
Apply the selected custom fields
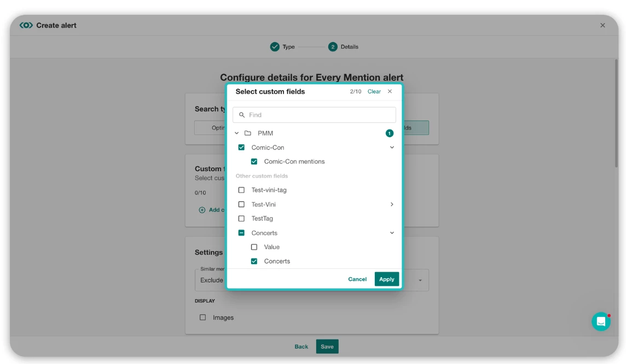pos(386,279)
